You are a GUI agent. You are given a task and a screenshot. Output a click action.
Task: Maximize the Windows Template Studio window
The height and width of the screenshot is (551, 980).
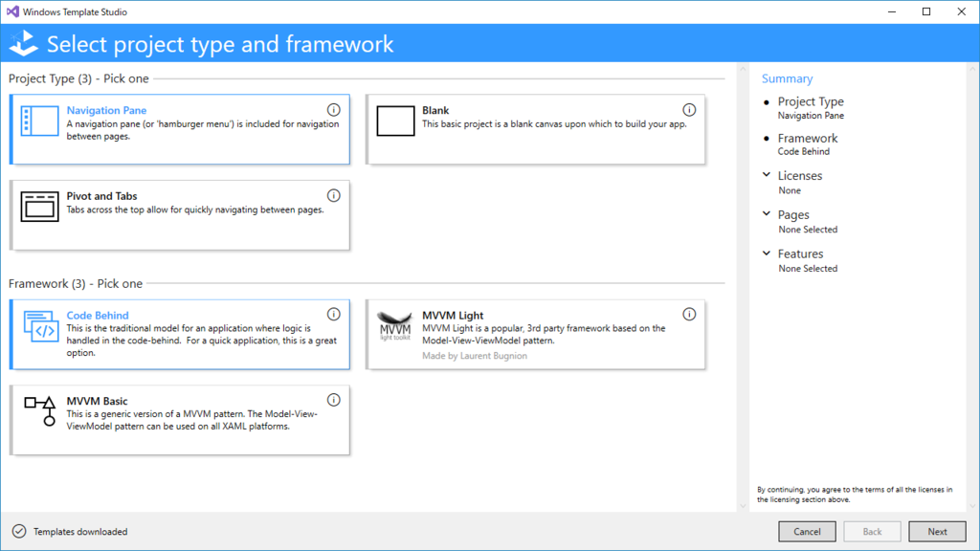click(x=926, y=11)
